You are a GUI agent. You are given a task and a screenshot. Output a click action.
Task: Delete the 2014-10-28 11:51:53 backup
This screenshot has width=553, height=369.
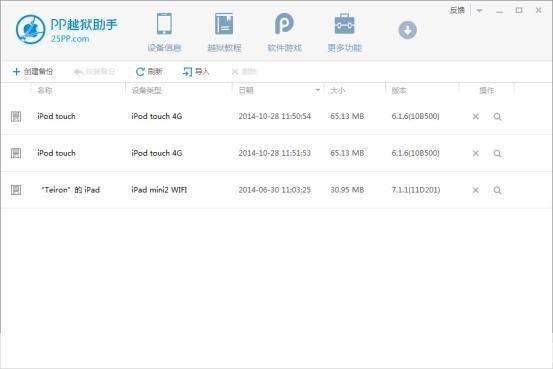pos(476,153)
